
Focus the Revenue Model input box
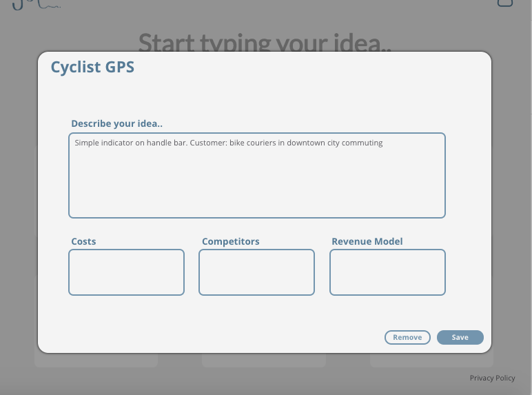click(387, 272)
